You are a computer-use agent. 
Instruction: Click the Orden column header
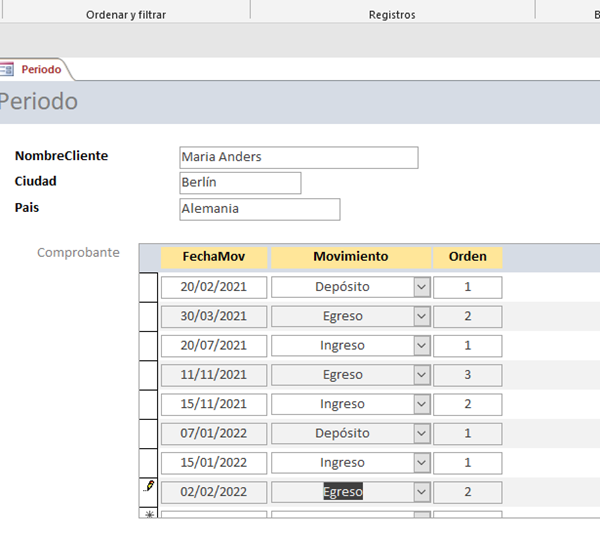tap(467, 257)
